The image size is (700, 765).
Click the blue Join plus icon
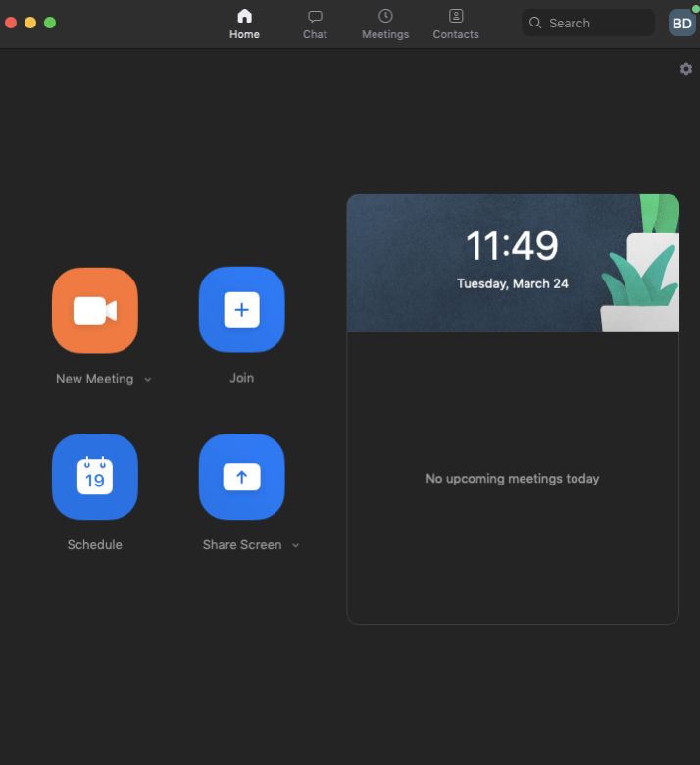(241, 310)
